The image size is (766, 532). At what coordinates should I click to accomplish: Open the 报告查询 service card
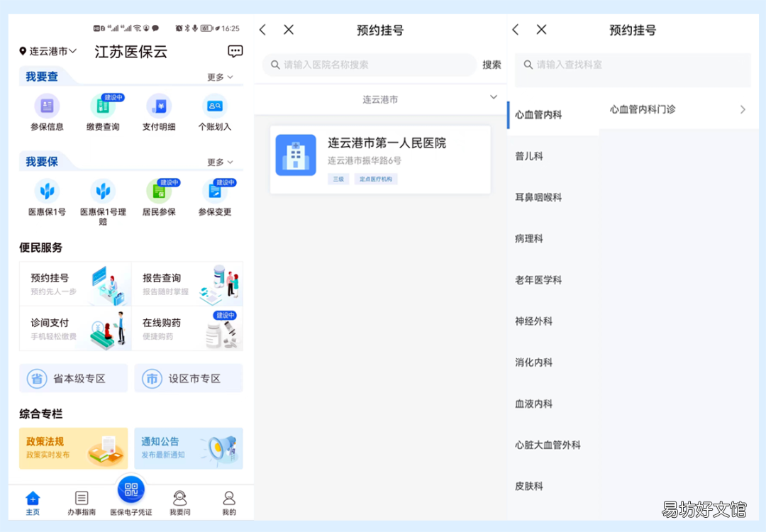point(187,284)
